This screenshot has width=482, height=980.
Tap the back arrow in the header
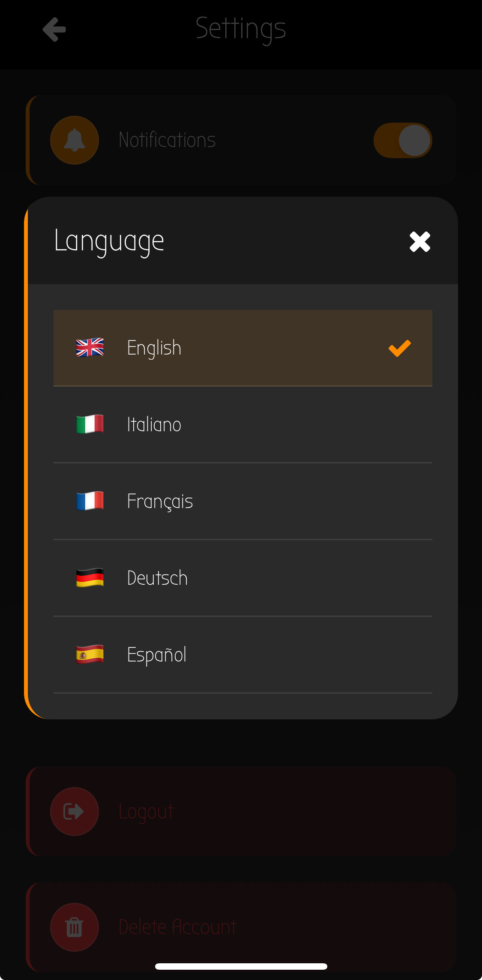[x=54, y=29]
